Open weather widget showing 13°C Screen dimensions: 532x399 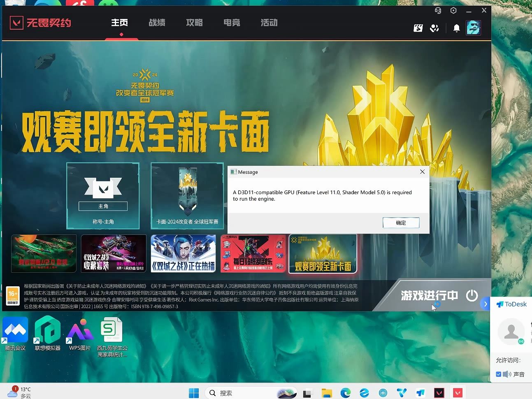point(19,392)
